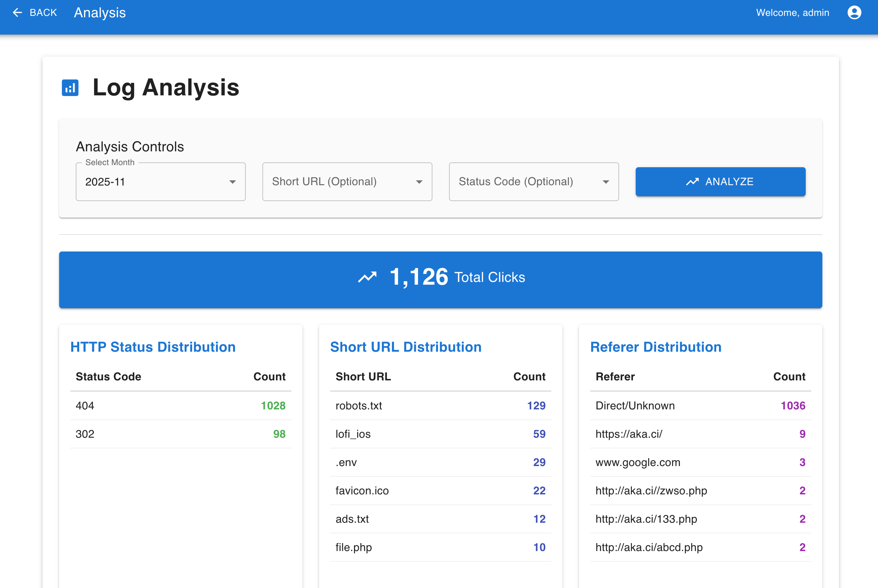Open the Status Code optional dropdown
The width and height of the screenshot is (878, 588).
pyautogui.click(x=533, y=182)
